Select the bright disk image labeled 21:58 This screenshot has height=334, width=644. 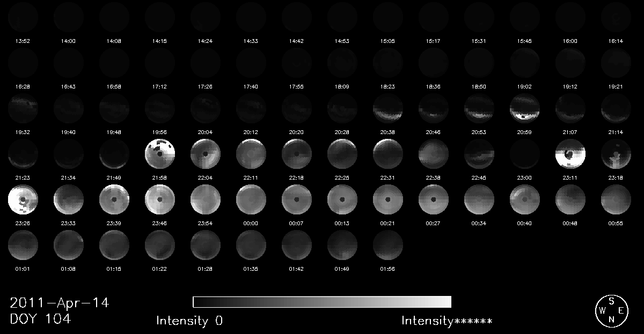[x=160, y=154]
